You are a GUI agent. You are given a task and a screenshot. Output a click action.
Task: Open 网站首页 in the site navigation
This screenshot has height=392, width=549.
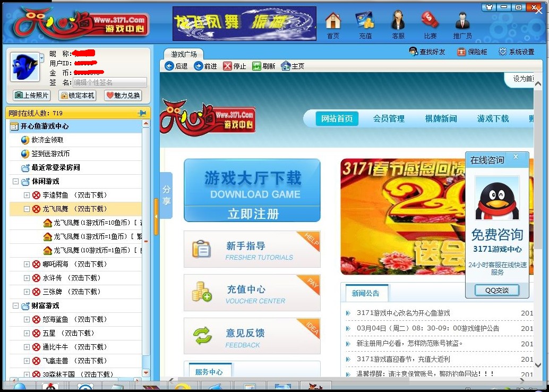(x=337, y=119)
